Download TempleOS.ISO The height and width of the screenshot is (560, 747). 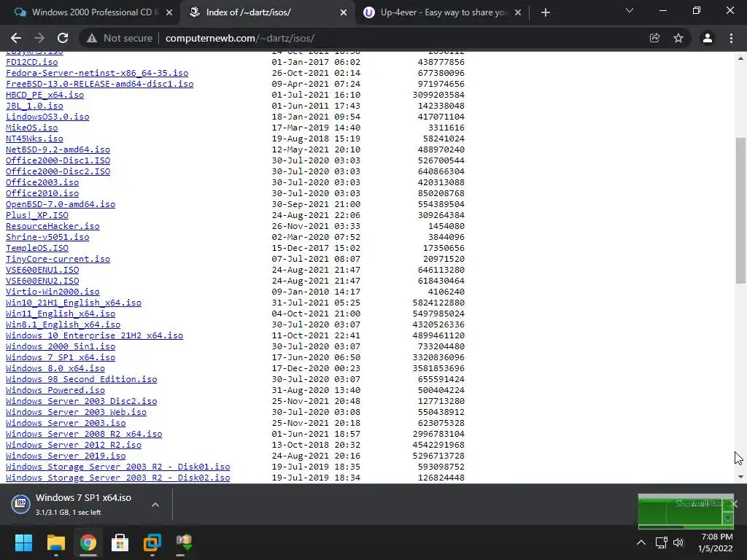[x=37, y=248]
